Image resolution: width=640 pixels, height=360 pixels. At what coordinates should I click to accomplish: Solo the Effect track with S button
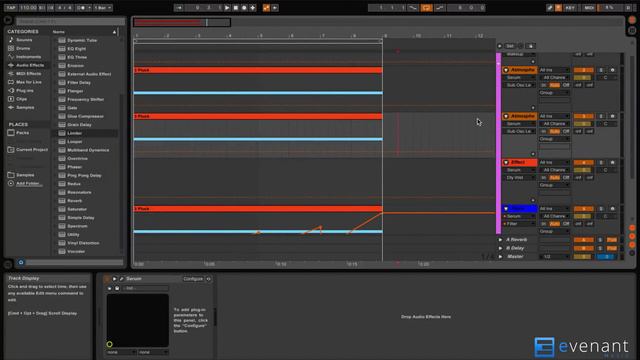click(601, 162)
